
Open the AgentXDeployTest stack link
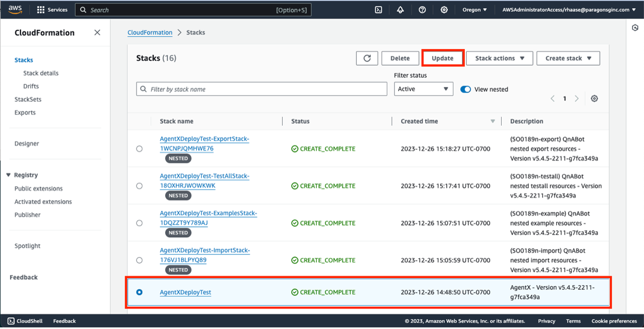click(x=185, y=292)
